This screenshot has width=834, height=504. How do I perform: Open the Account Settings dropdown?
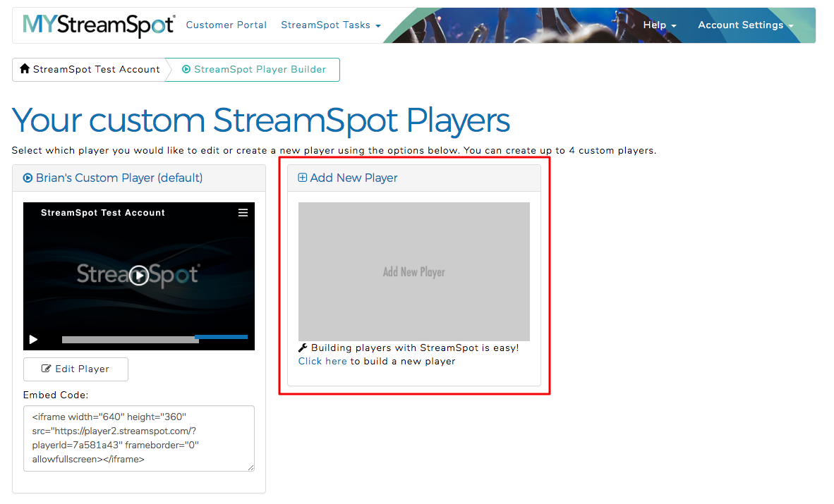745,25
